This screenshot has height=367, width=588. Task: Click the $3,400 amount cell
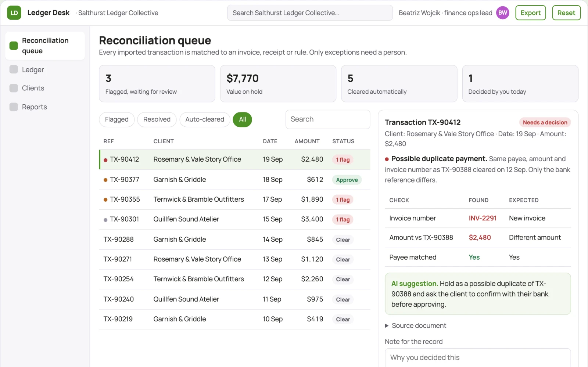(312, 219)
